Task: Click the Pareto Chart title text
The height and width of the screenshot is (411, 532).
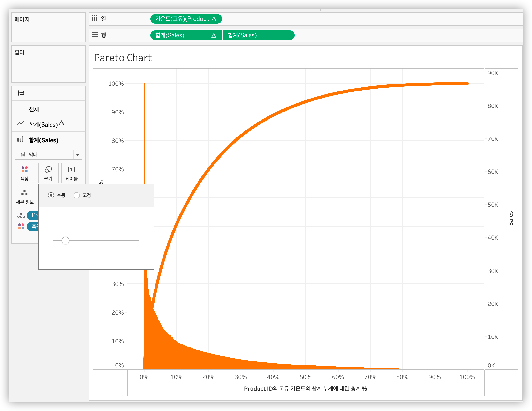Action: tap(123, 58)
